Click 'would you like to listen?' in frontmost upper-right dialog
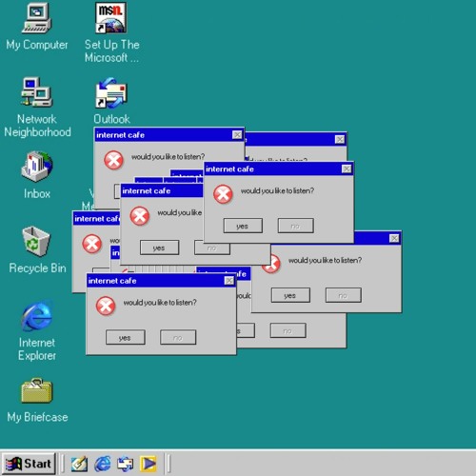Image resolution: width=476 pixels, height=476 pixels. pos(277,190)
